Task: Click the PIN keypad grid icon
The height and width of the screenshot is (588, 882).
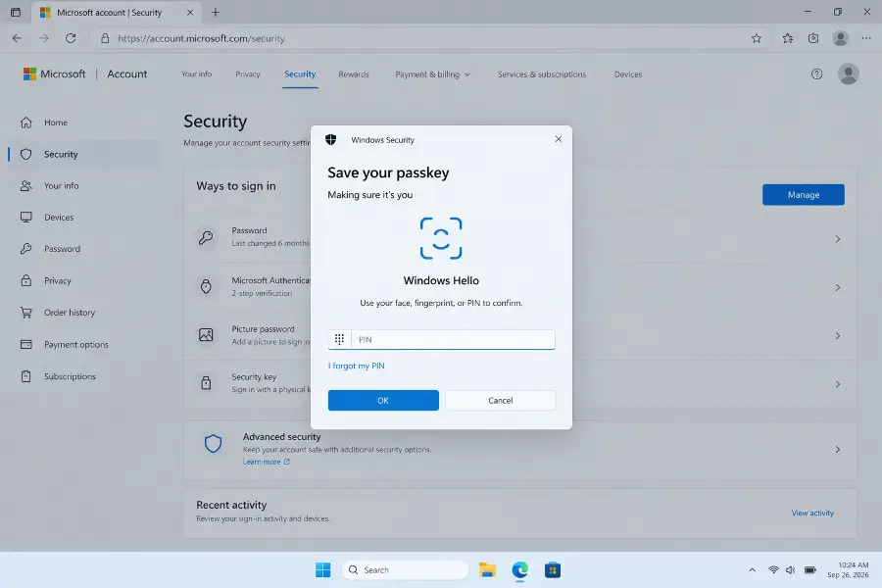Action: click(339, 339)
